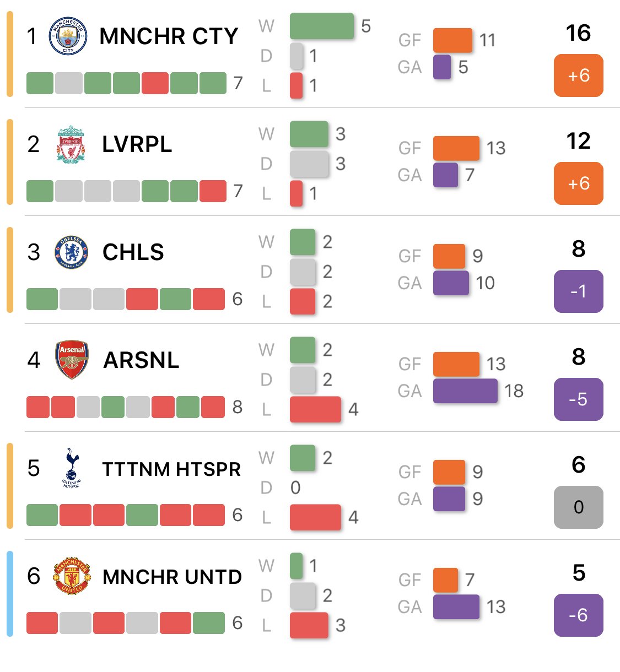The height and width of the screenshot is (672, 620).
Task: Open the TTTNM HTSPR team name
Action: [171, 469]
